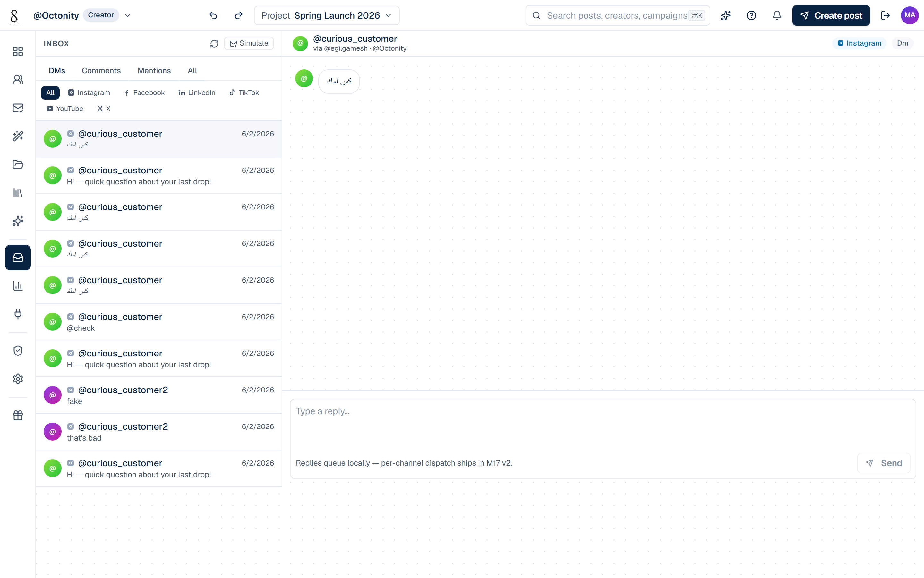Screen dimensions: 924x578
Task: Filter inbox by LinkedIn
Action: click(x=197, y=92)
